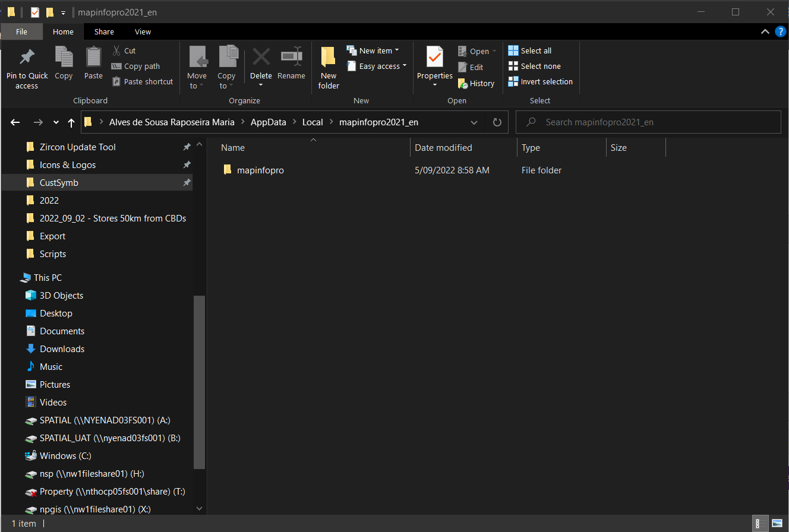Switch to Details view layout
789x532 pixels.
(x=758, y=524)
